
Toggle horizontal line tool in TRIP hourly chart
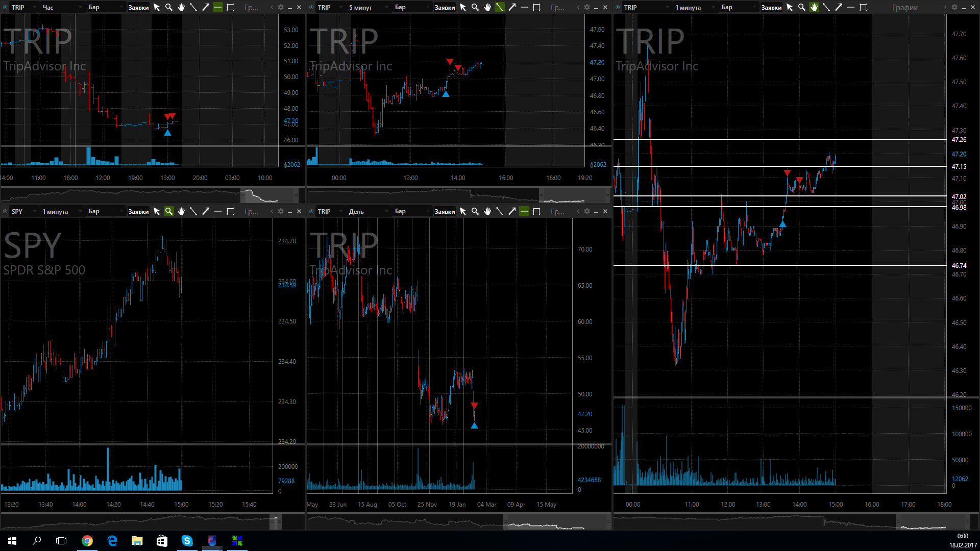218,7
